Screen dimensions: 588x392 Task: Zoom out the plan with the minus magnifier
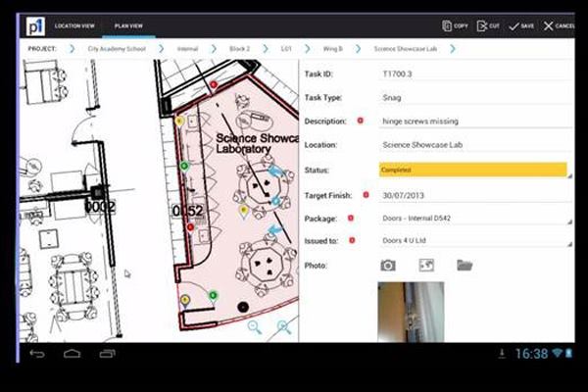click(x=254, y=327)
